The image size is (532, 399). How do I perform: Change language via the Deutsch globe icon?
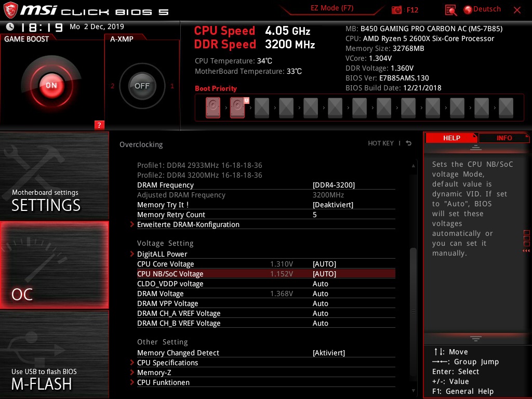coord(468,10)
